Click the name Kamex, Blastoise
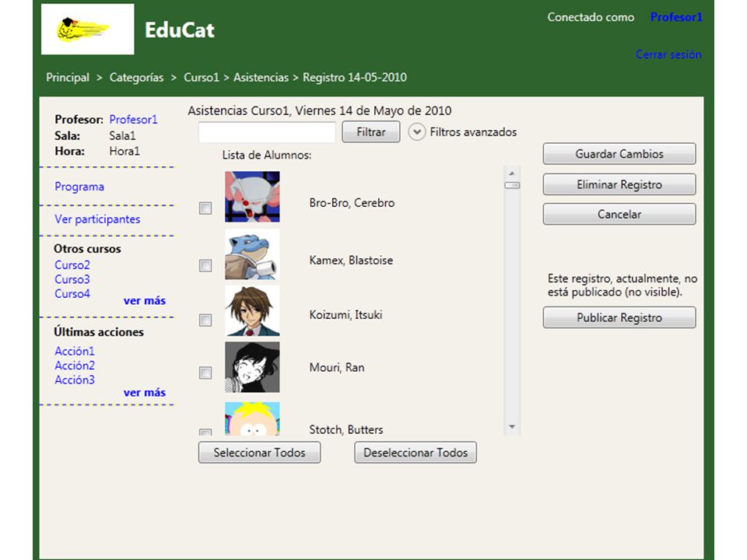This screenshot has height=560, width=747. (351, 261)
